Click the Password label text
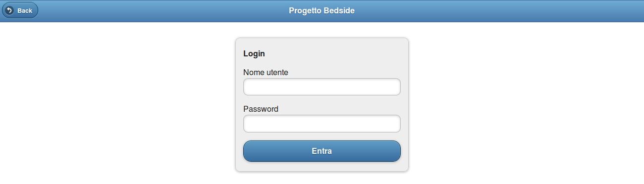The image size is (644, 184). 261,109
